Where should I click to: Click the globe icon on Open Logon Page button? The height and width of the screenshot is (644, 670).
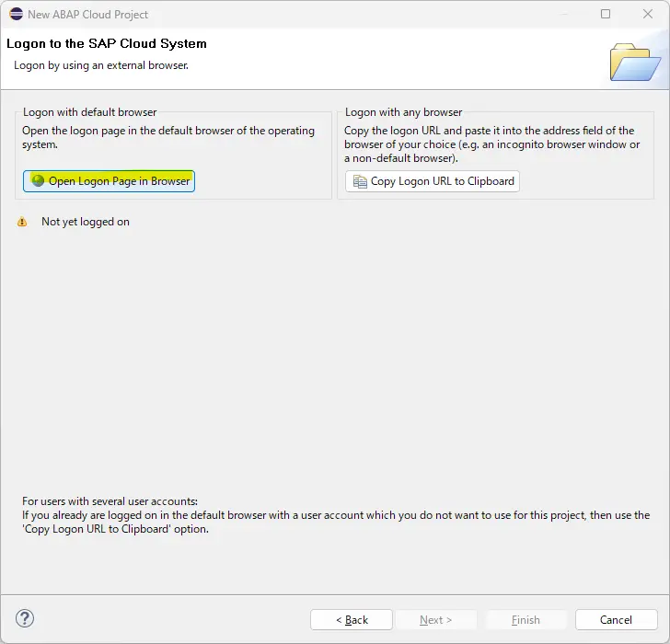[38, 180]
